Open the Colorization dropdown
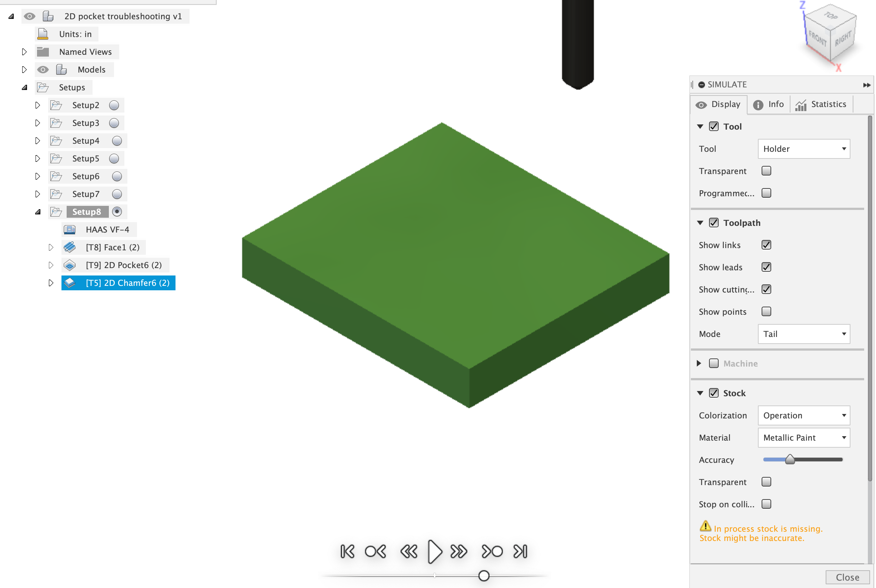 click(x=804, y=415)
